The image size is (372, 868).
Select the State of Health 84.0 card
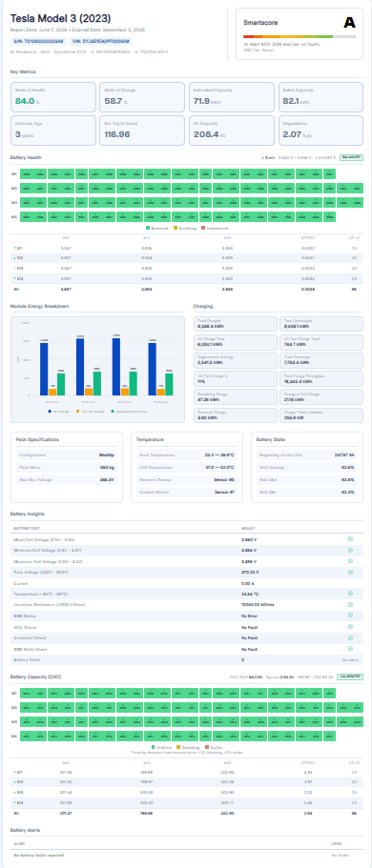(53, 97)
